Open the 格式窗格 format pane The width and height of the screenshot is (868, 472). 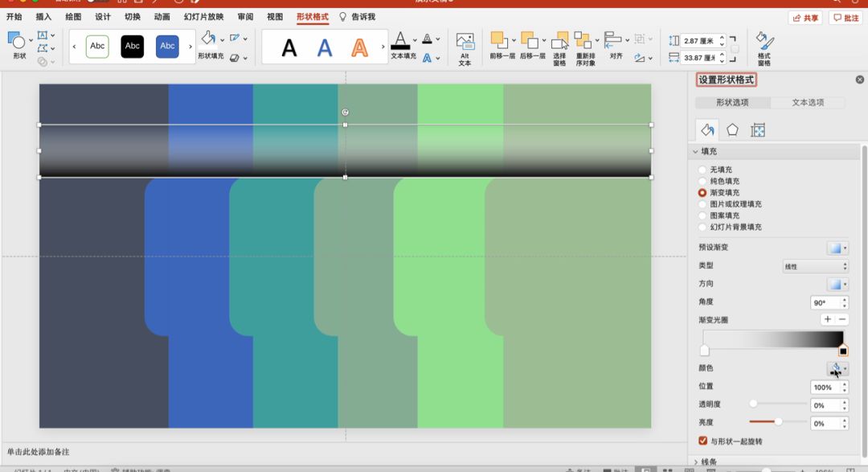(764, 49)
